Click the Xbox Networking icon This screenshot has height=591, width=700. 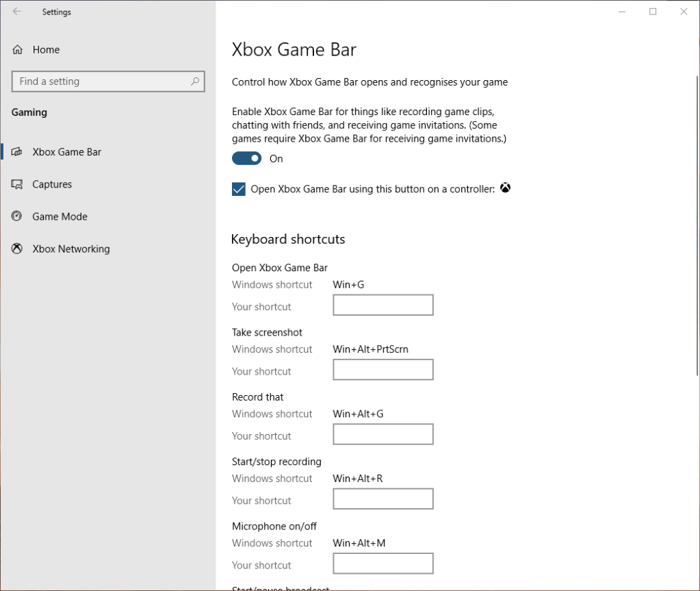pyautogui.click(x=18, y=249)
